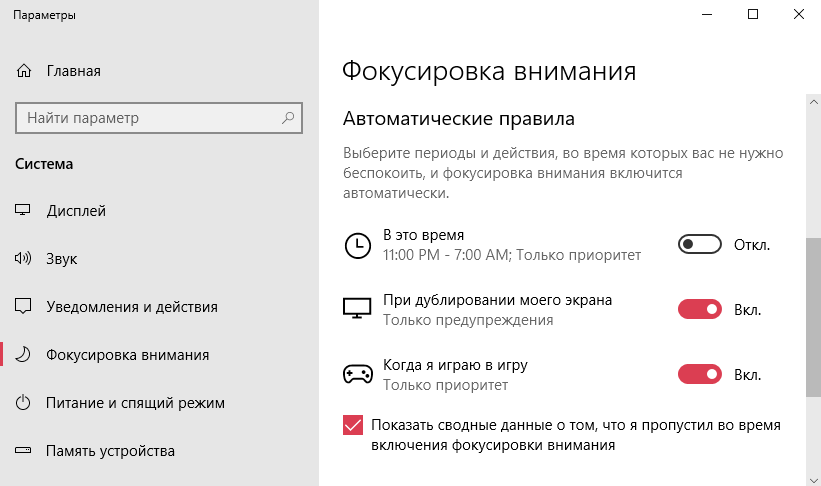
Task: Click the Sound speaker icon
Action: pyautogui.click(x=23, y=258)
